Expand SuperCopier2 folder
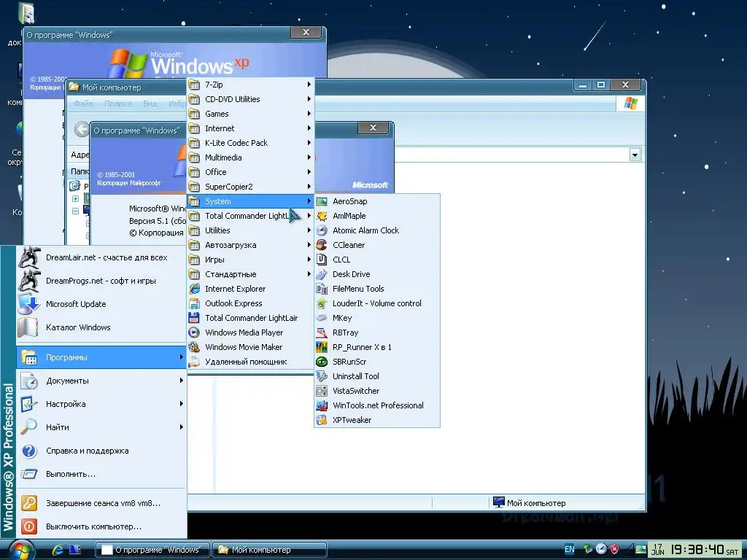 [251, 187]
